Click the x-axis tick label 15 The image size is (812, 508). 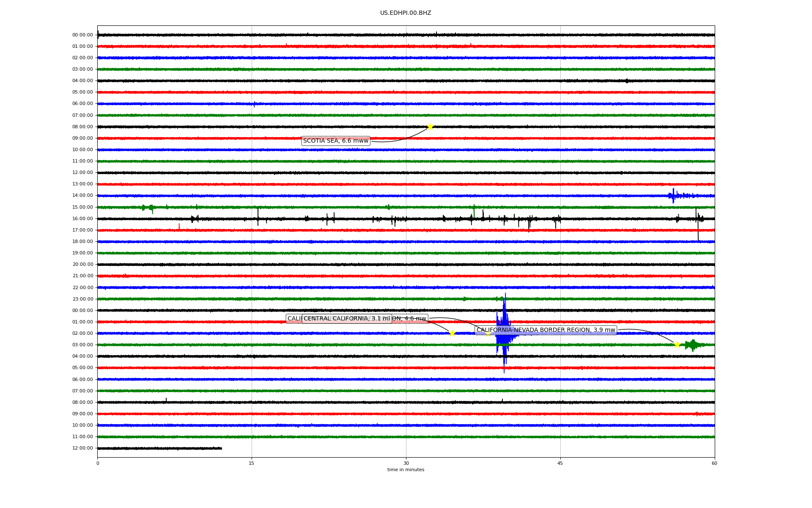tap(252, 464)
